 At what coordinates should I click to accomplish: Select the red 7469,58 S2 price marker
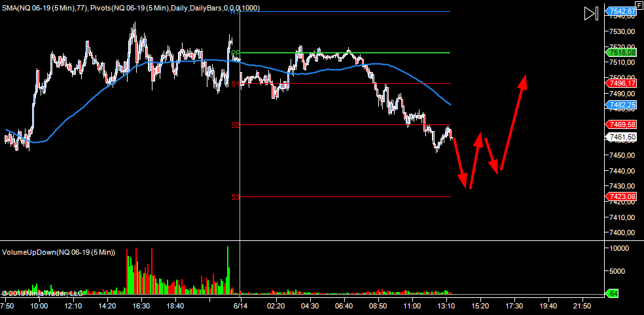tap(621, 124)
